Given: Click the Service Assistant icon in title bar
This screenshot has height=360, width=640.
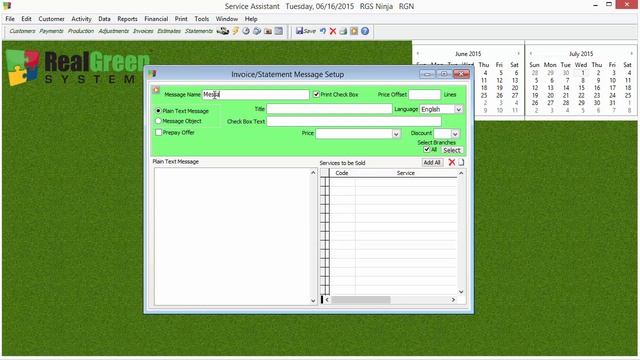Looking at the screenshot, I should point(7,6).
